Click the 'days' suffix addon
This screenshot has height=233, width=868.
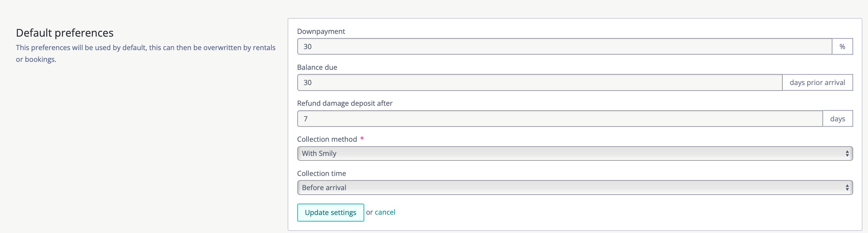pyautogui.click(x=837, y=119)
